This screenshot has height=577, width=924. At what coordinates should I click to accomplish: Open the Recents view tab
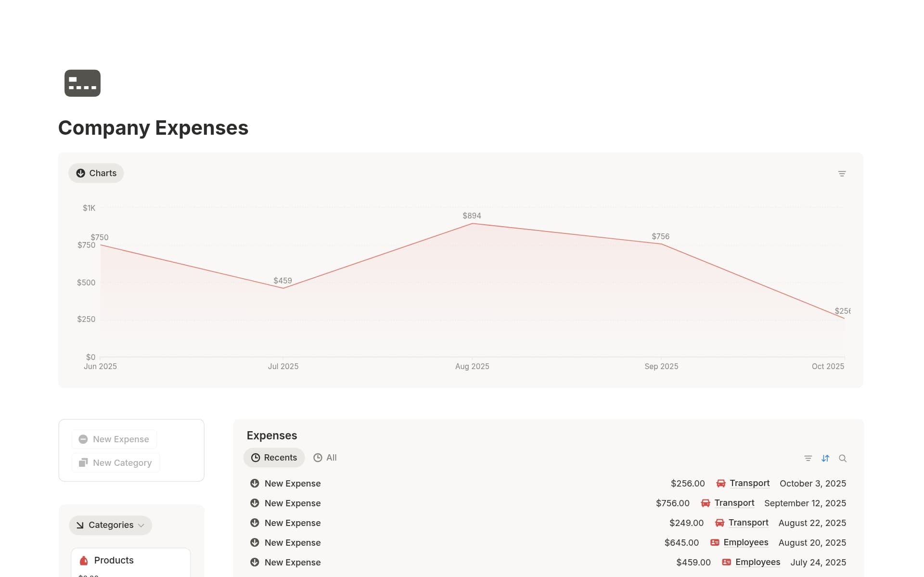(x=274, y=458)
